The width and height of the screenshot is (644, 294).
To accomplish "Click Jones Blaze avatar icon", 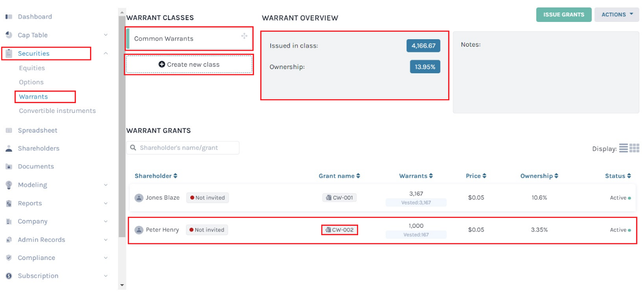I will (139, 198).
